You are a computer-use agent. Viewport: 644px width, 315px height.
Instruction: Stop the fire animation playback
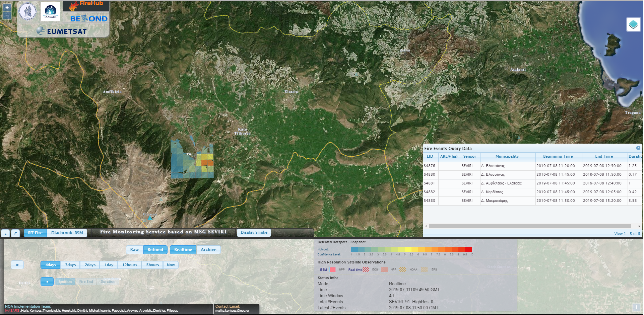47,282
